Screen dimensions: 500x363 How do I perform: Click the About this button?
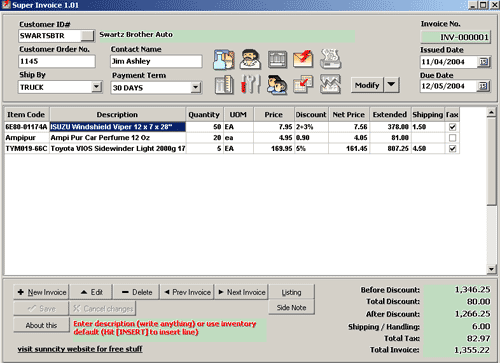click(x=41, y=325)
